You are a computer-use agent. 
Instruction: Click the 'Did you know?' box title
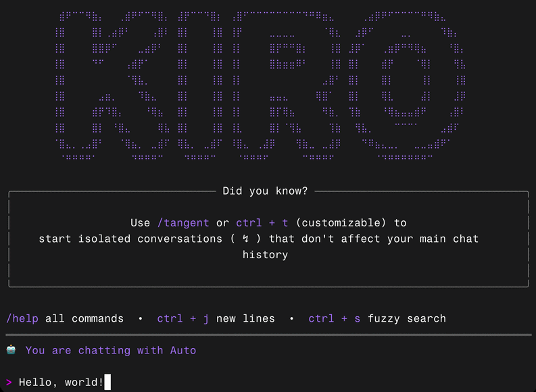(x=265, y=191)
